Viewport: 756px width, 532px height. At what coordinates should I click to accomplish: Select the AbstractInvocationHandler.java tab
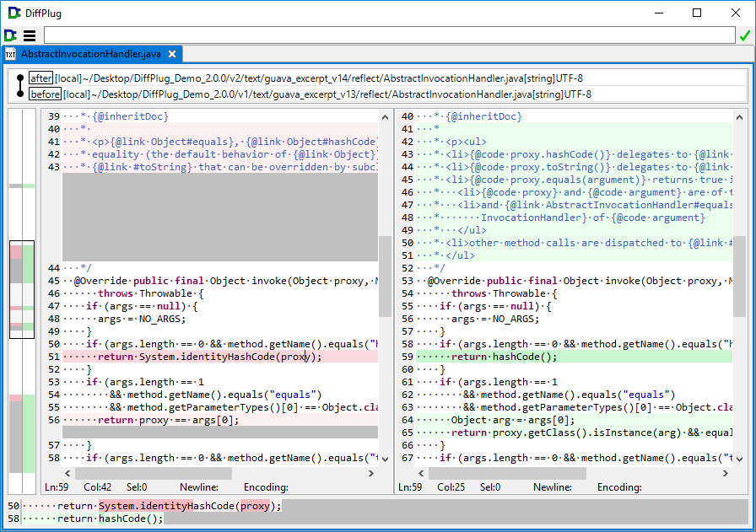91,54
